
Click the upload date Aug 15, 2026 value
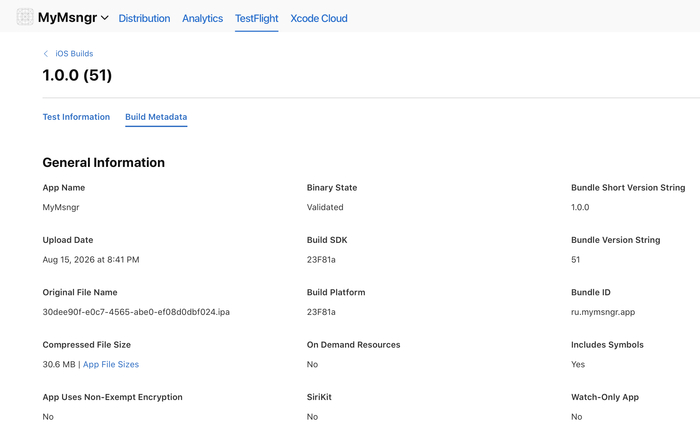coord(91,259)
